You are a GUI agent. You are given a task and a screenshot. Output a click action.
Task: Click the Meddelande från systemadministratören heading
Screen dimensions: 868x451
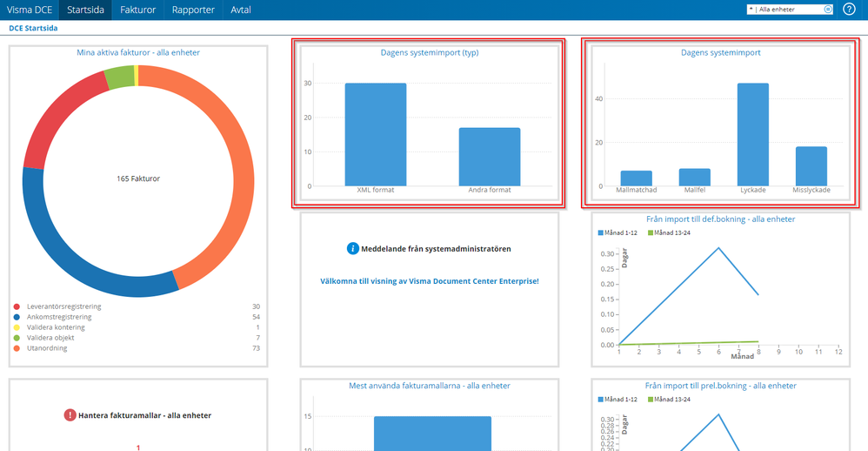click(x=436, y=249)
